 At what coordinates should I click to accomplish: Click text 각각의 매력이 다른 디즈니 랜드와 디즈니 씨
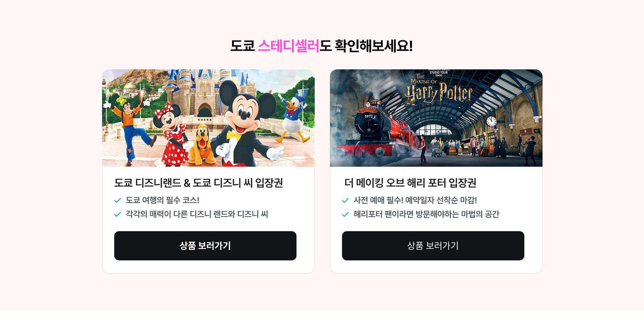[197, 214]
